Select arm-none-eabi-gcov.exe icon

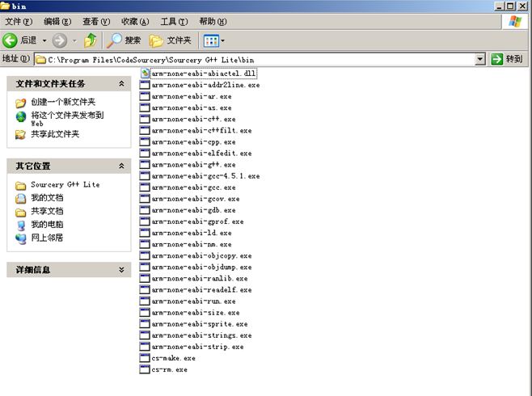pyautogui.click(x=145, y=199)
